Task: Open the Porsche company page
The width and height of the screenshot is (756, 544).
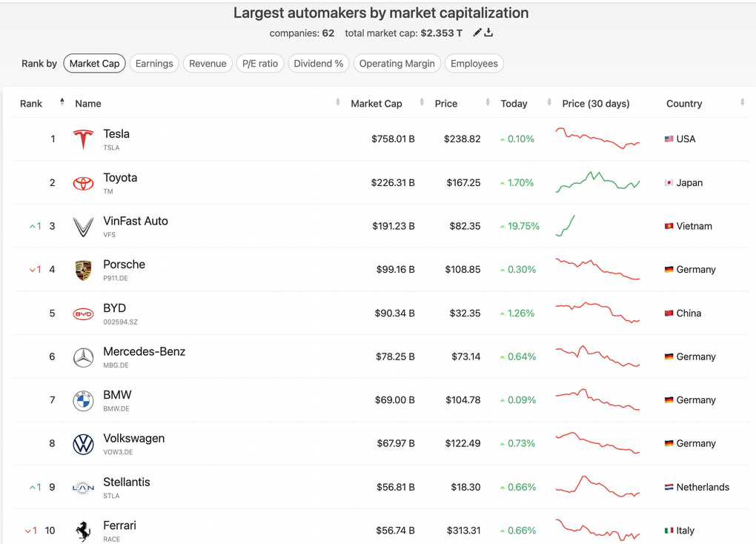Action: (124, 265)
